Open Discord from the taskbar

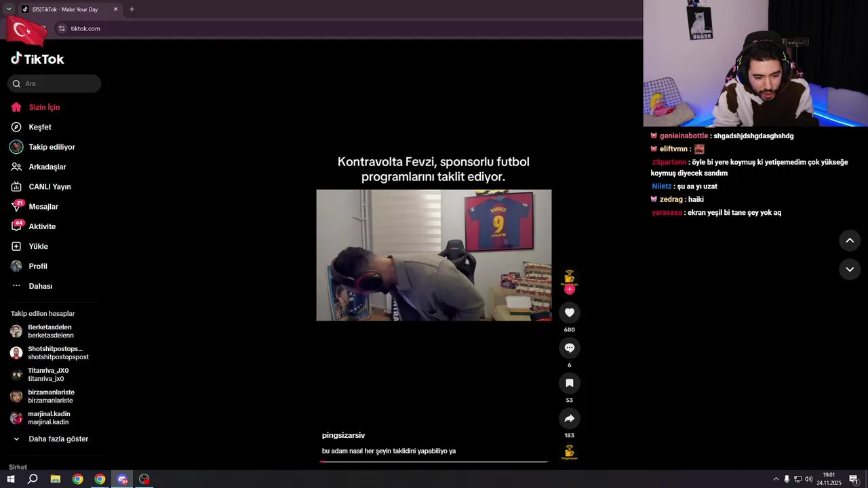[x=122, y=479]
